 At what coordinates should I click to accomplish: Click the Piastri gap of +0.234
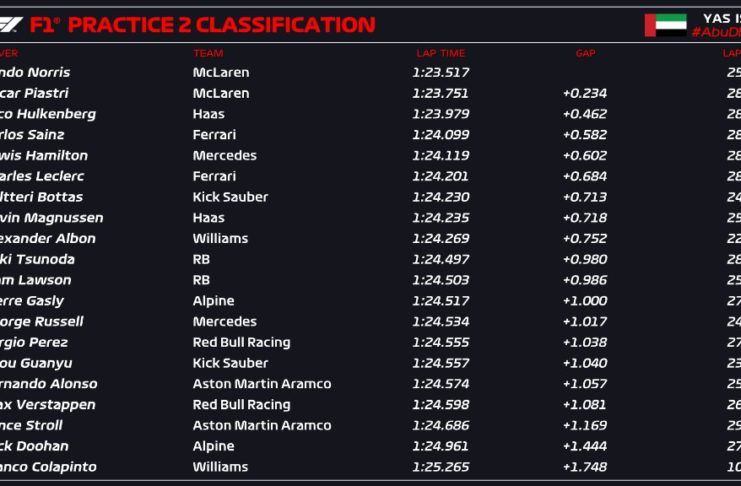point(584,93)
